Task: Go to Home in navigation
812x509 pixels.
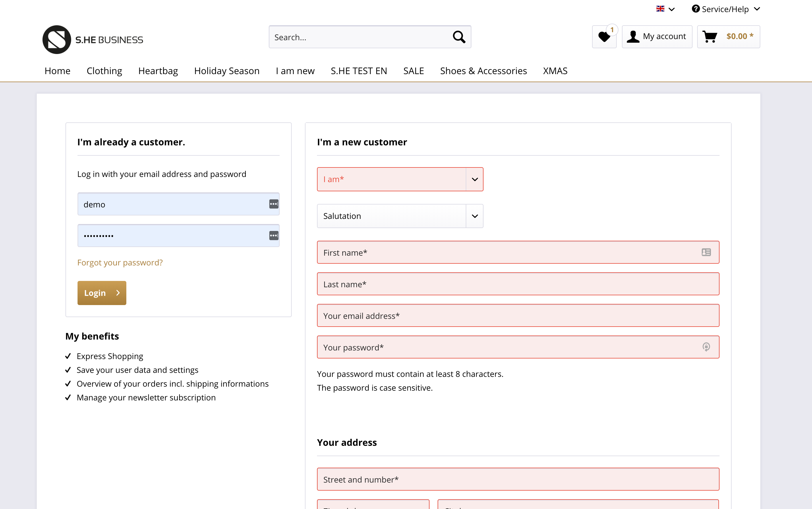Action: coord(57,71)
